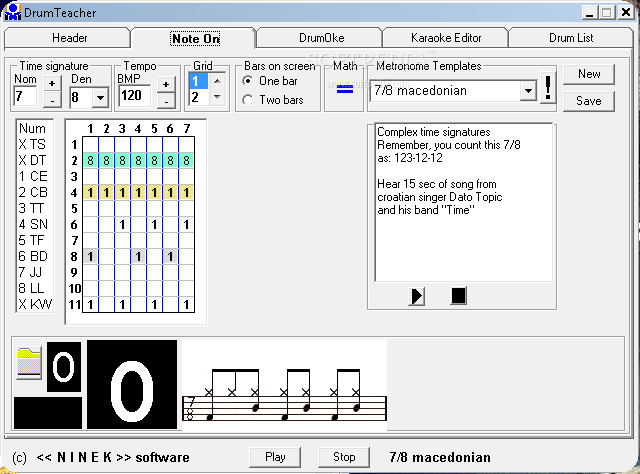Click column 5 header in note grid
This screenshot has width=640, height=474.
154,129
